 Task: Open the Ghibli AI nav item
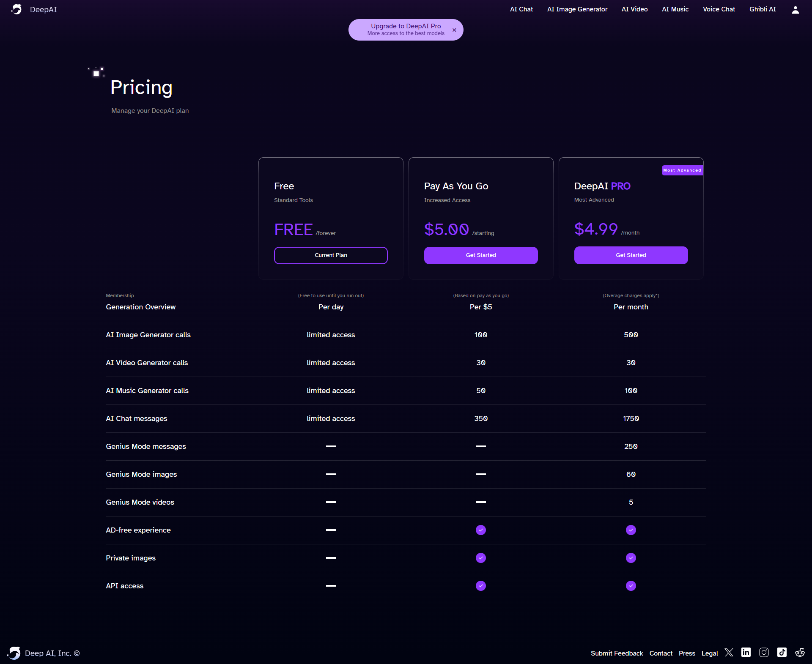tap(762, 9)
